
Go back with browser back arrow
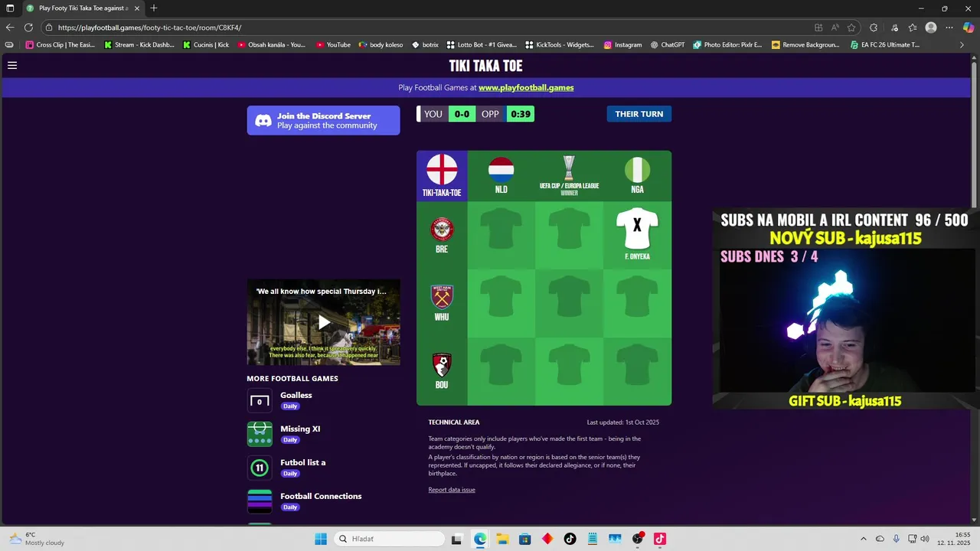pos(10,28)
